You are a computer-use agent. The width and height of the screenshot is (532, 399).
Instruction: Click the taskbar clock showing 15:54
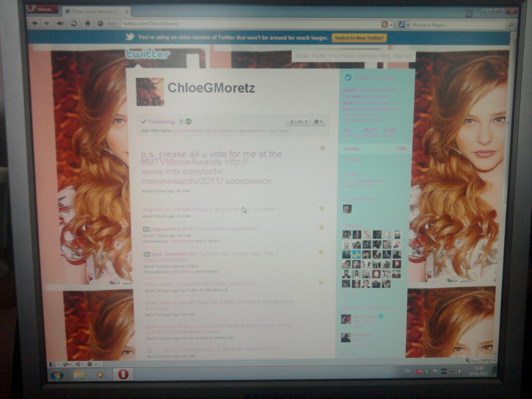(x=478, y=371)
